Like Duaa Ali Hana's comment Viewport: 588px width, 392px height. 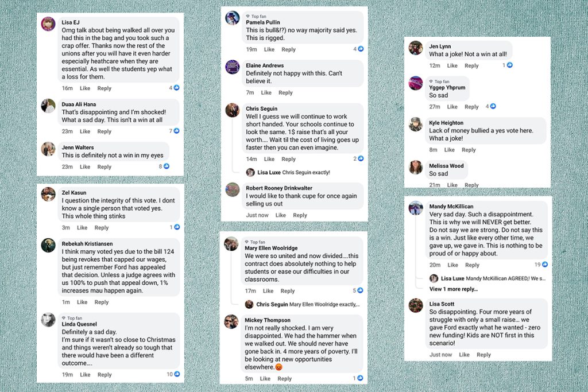(x=85, y=131)
